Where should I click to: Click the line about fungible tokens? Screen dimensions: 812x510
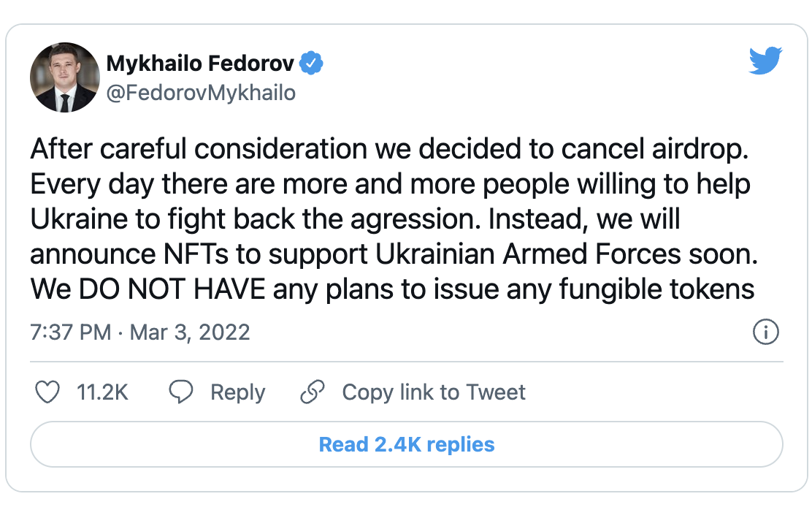point(392,289)
